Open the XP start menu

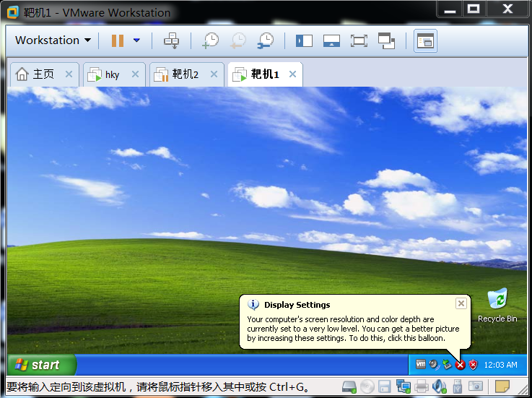click(x=42, y=365)
